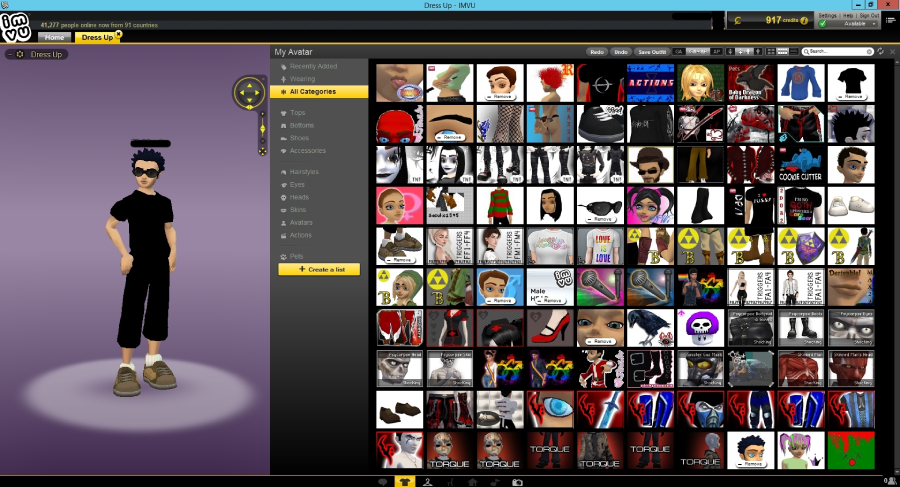Click the Save Outfit button
The width and height of the screenshot is (900, 487).
click(x=651, y=52)
